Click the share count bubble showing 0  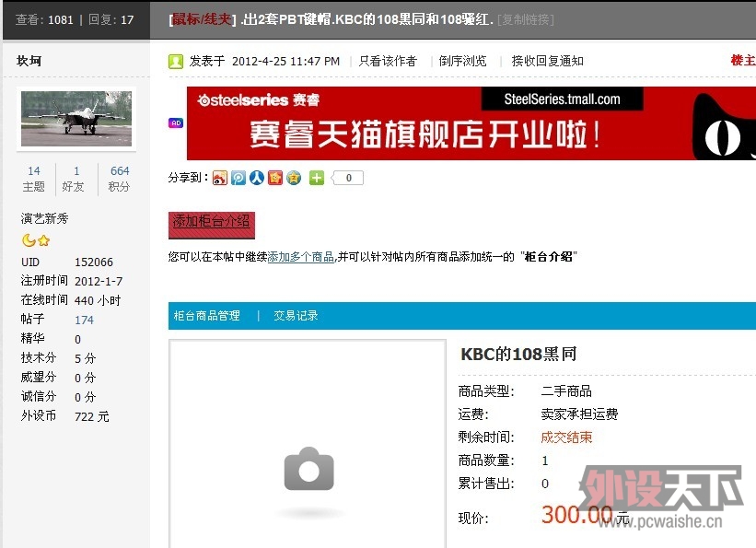pos(348,178)
